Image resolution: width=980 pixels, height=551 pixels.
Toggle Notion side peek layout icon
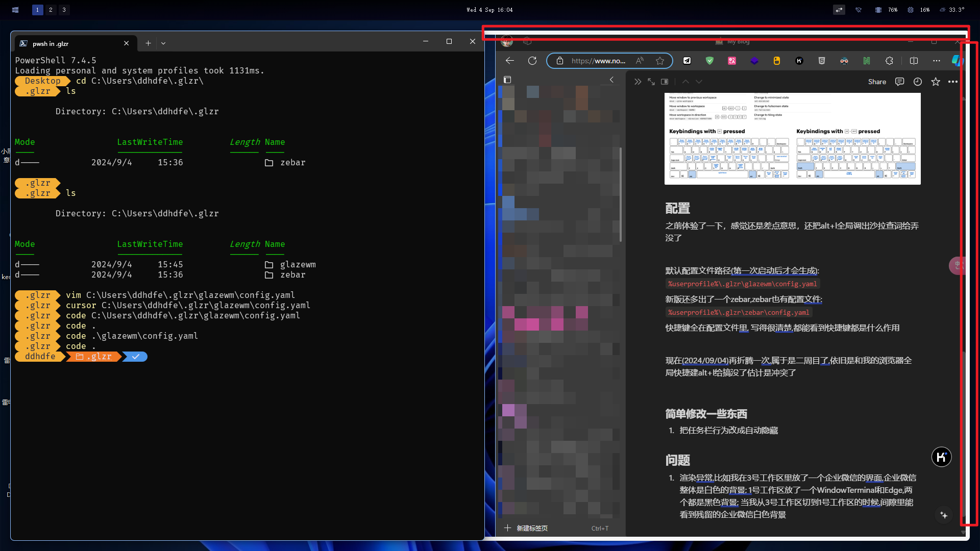(665, 82)
